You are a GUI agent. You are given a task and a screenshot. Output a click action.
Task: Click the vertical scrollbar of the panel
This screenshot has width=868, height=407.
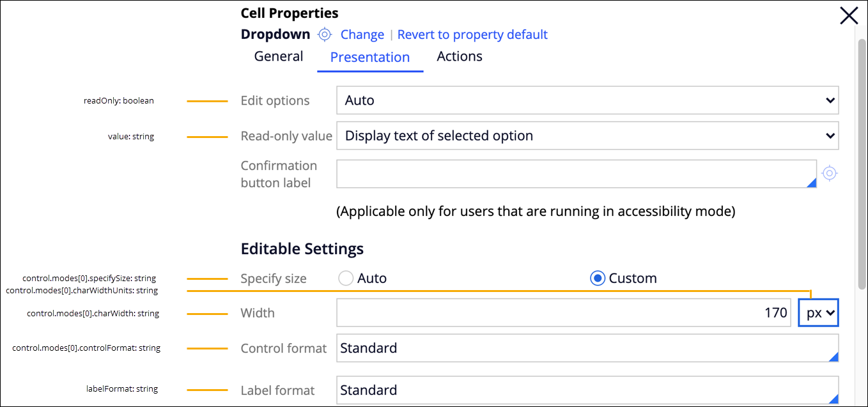[x=862, y=160]
